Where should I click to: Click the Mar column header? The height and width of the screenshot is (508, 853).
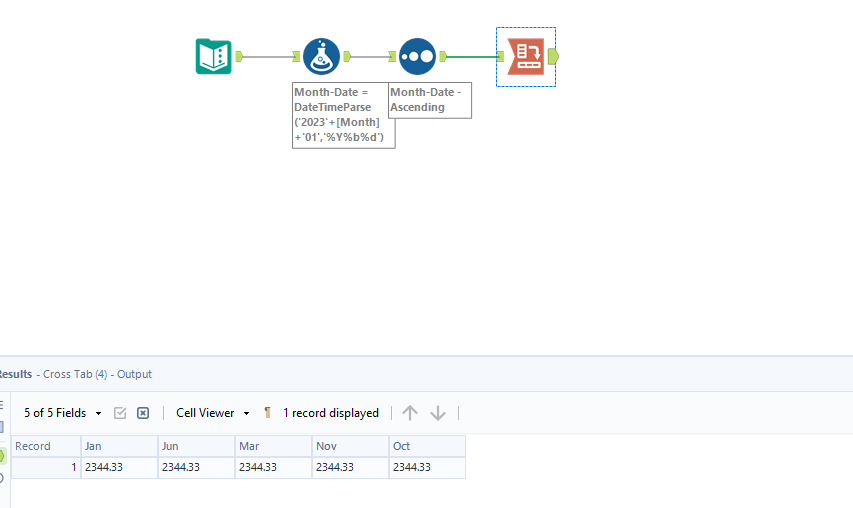[274, 446]
